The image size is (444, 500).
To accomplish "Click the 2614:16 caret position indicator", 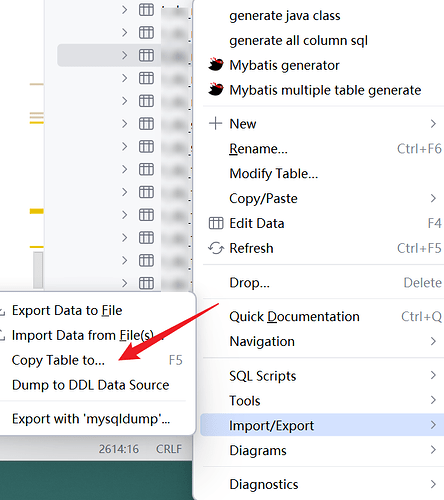I will click(118, 449).
